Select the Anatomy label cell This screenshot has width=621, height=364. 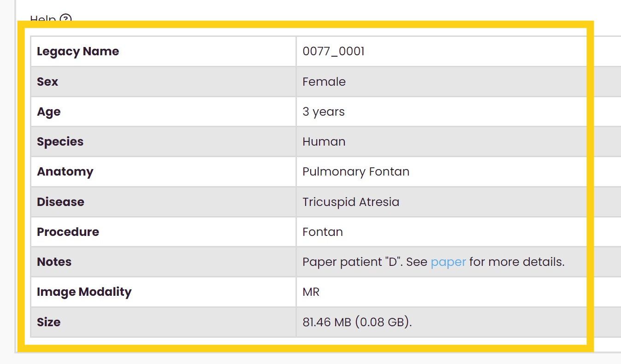[x=65, y=172]
